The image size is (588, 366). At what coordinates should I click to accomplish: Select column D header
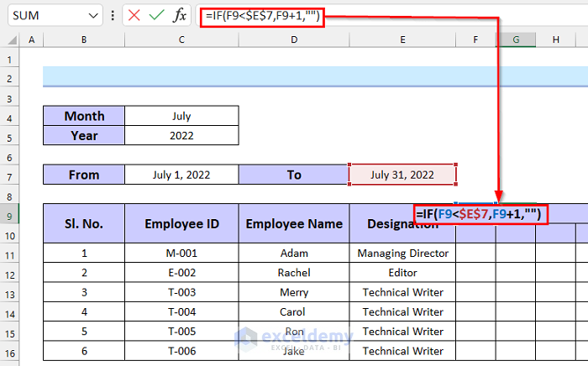[294, 39]
